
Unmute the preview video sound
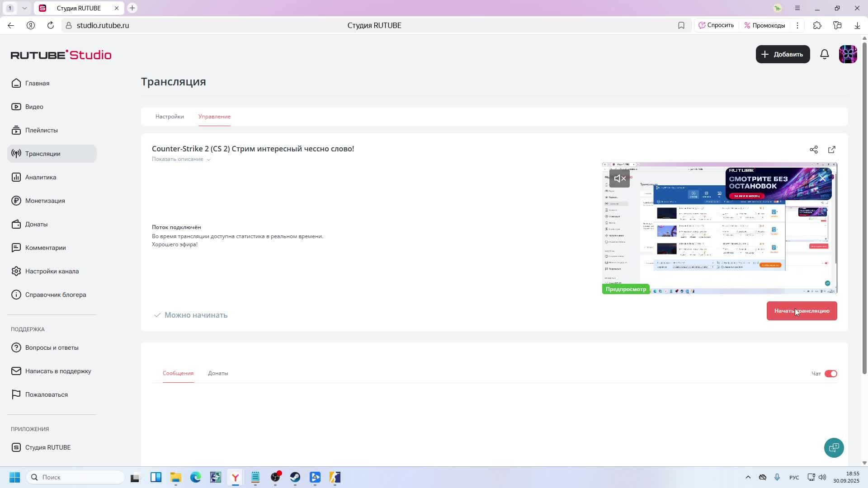pos(619,178)
